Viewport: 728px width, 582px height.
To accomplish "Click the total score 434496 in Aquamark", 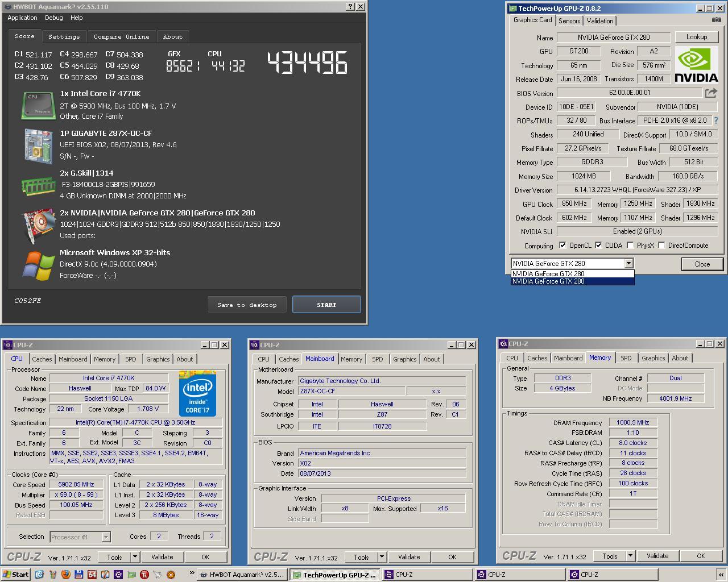I will 307,63.
